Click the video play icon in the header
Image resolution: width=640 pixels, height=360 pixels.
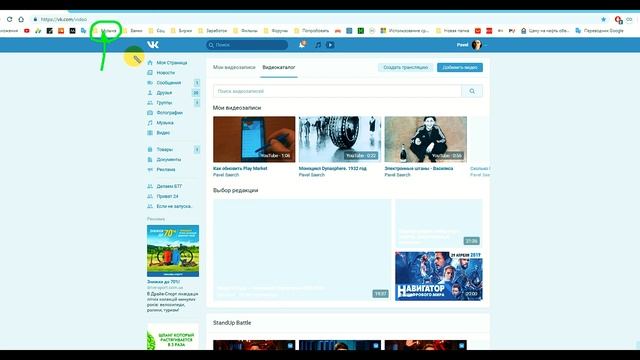coord(330,44)
